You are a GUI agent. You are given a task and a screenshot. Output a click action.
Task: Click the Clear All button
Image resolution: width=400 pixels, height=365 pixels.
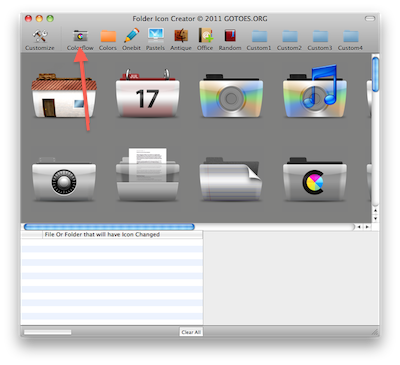click(191, 332)
